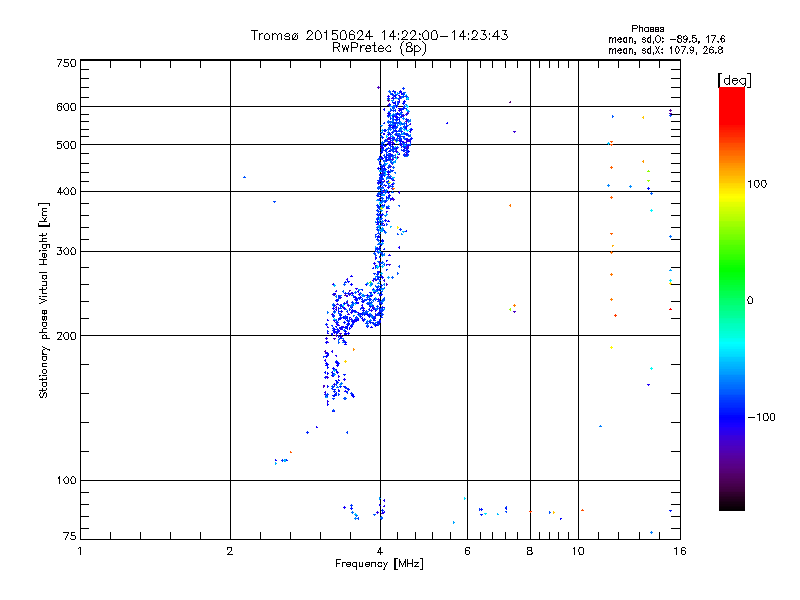This screenshot has height=600, width=800.
Task: Click the x-axis tick label '8'
Action: click(x=530, y=551)
